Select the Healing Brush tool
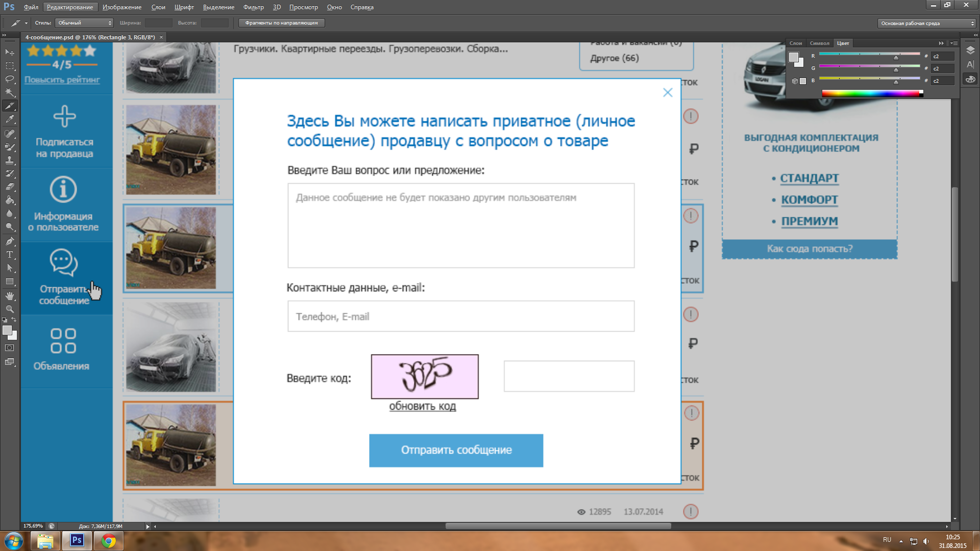 click(x=10, y=134)
